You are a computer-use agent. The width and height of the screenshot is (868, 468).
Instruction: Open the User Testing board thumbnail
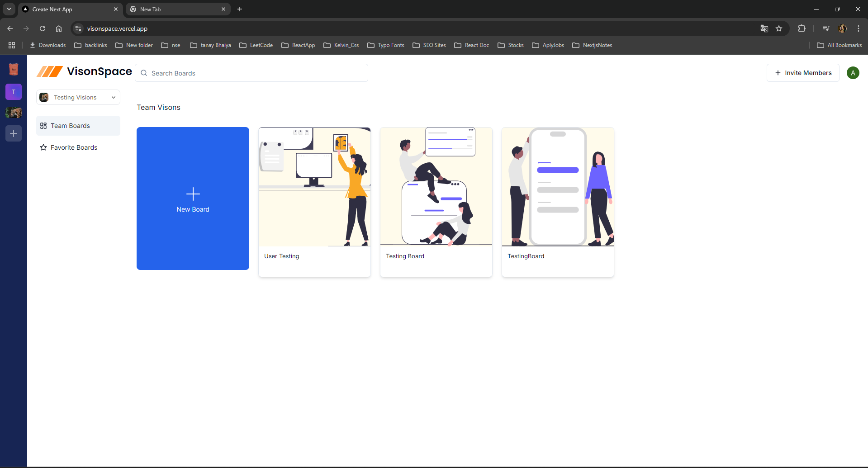click(314, 187)
